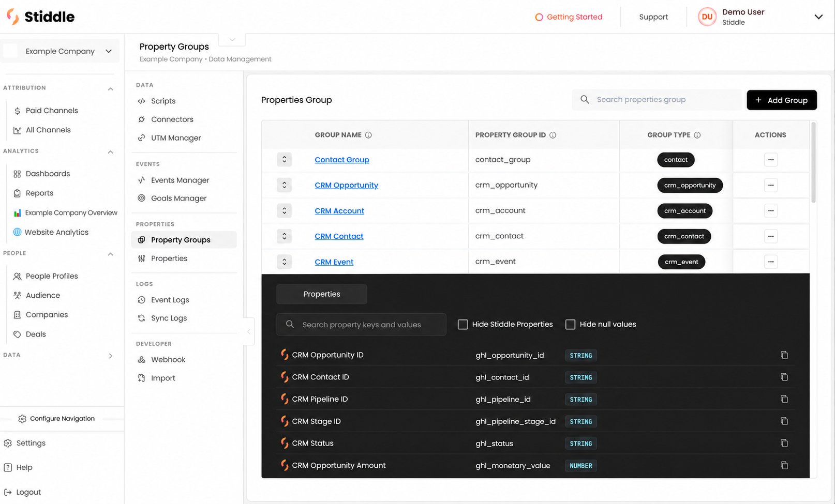Select the Properties tab in dark panel
This screenshot has height=504, width=835.
[322, 294]
